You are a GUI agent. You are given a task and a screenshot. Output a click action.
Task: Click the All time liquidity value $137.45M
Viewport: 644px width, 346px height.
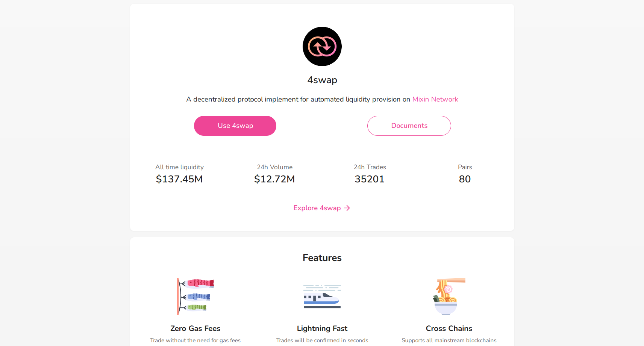click(179, 179)
